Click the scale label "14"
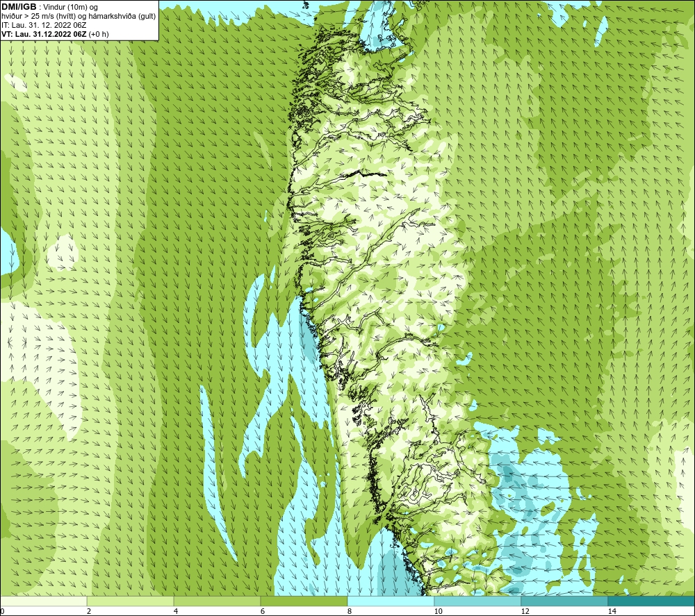The height and width of the screenshot is (616, 695). 612,611
